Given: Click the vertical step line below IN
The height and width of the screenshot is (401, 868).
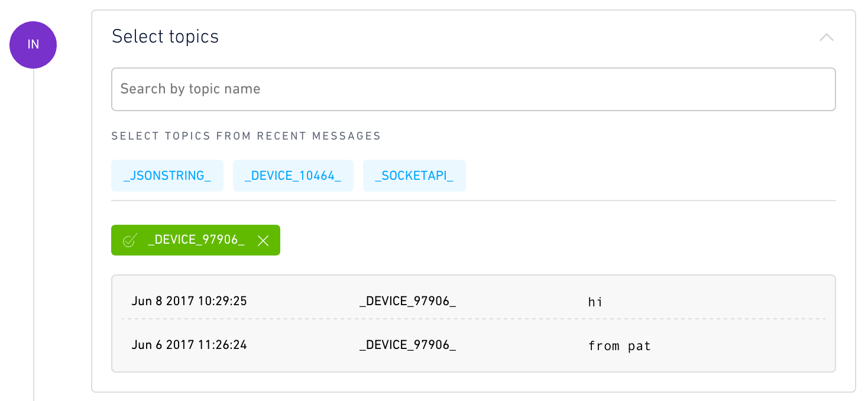Looking at the screenshot, I should click(x=34, y=235).
